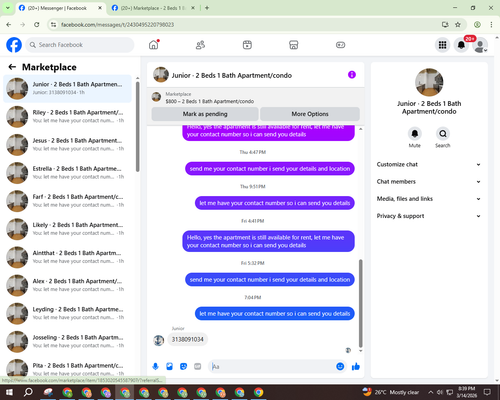Open Junior conversation in the list

click(67, 89)
